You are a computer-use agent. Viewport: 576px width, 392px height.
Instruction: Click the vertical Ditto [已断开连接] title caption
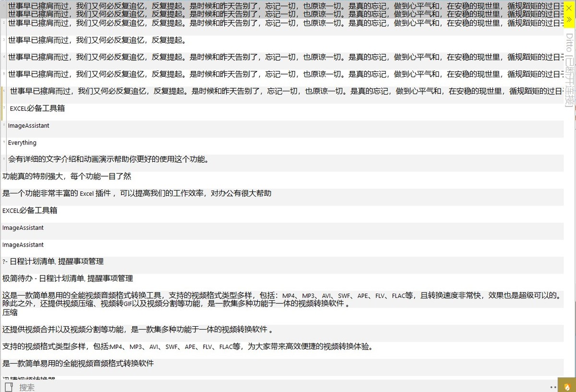(569, 70)
